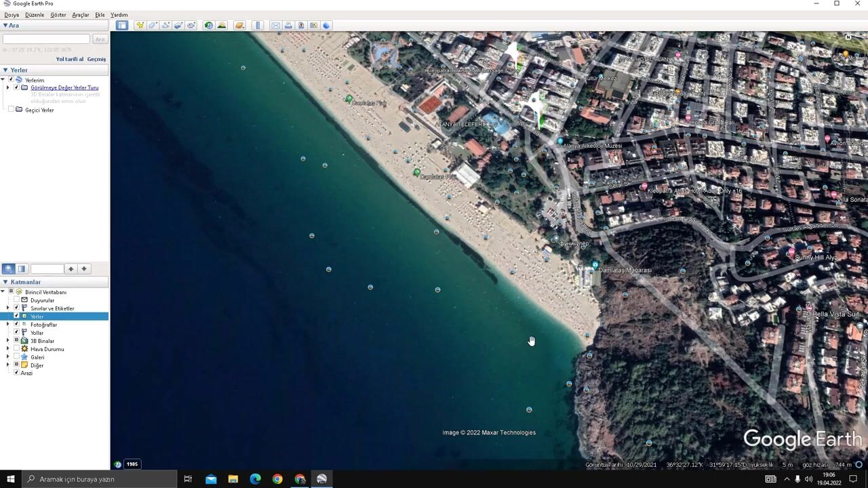Click the Yol tarifi al link
The width and height of the screenshot is (868, 488).
pos(69,59)
